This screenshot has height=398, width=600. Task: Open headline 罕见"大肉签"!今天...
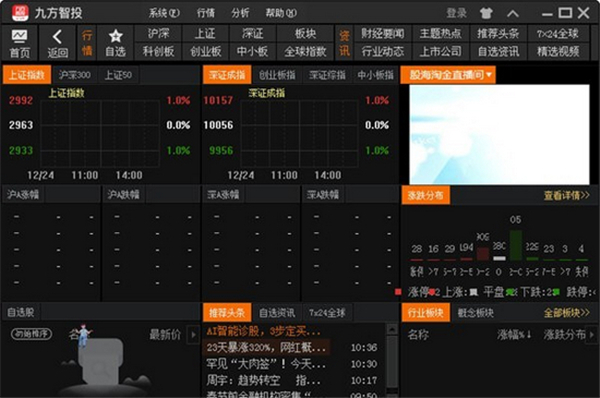[x=266, y=364]
